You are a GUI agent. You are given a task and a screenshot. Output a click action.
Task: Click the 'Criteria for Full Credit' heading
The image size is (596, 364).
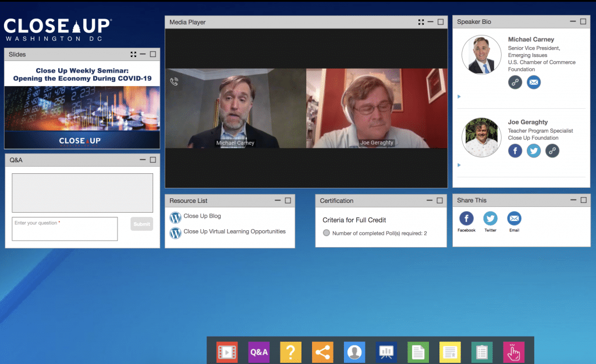[354, 220]
